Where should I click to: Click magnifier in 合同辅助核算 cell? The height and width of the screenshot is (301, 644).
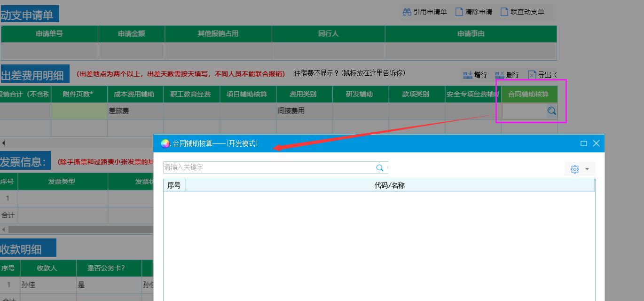pos(551,111)
